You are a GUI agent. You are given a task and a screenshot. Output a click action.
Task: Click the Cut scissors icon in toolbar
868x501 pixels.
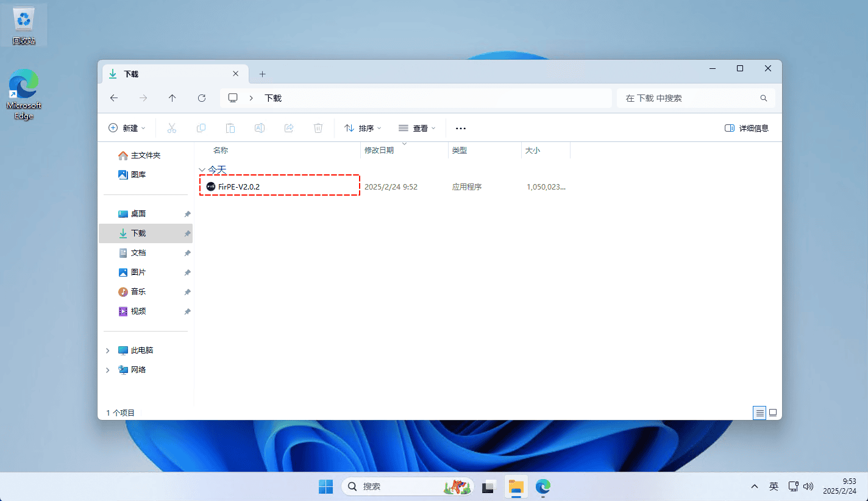(171, 128)
